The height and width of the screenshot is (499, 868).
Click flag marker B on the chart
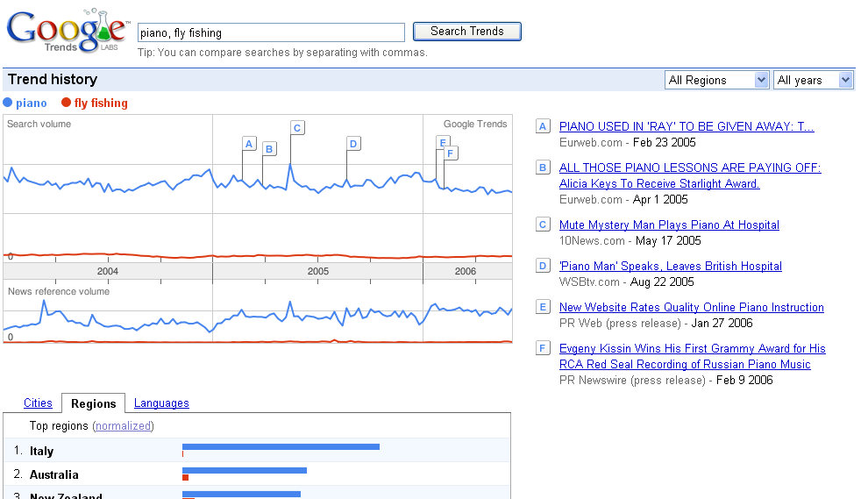pos(269,149)
